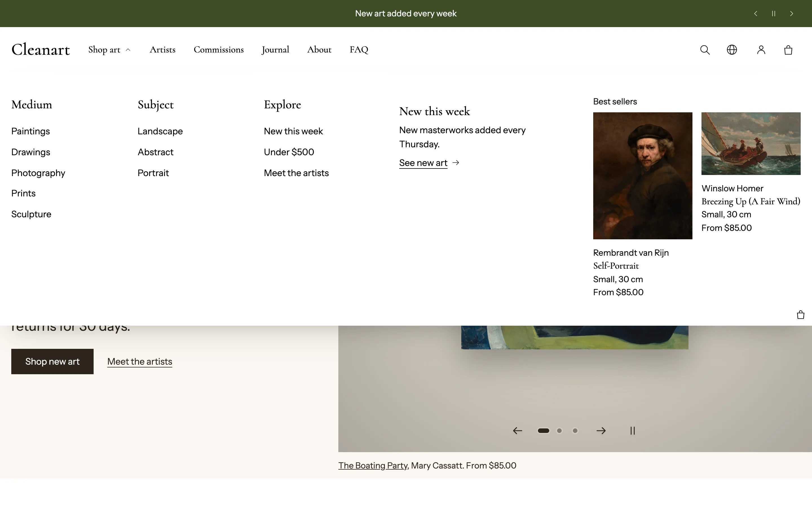The width and height of the screenshot is (812, 508).
Task: Pause the announcement bar rotation
Action: [x=773, y=14]
